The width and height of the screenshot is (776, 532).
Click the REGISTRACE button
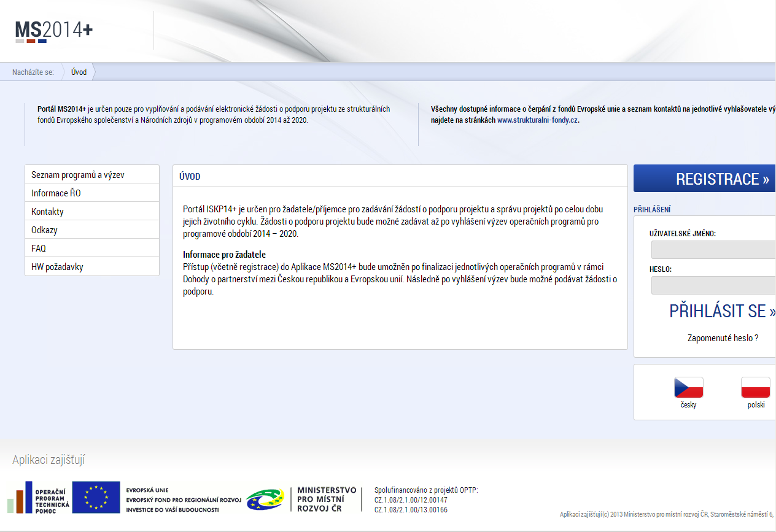coord(705,179)
